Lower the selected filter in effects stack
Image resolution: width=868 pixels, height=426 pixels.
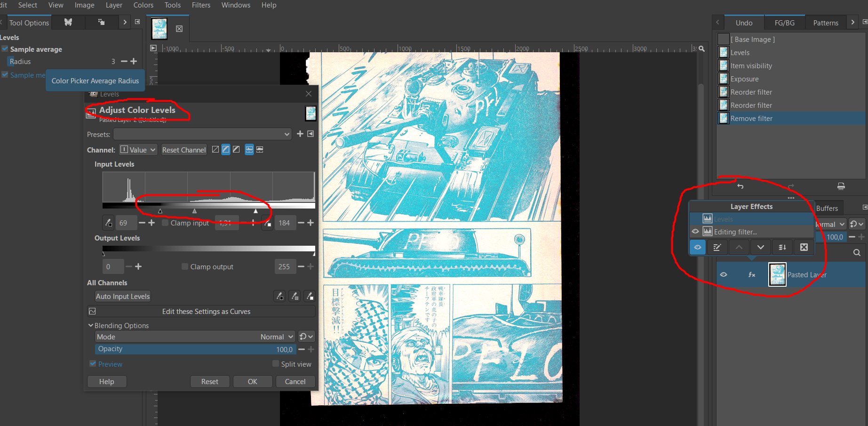click(761, 247)
